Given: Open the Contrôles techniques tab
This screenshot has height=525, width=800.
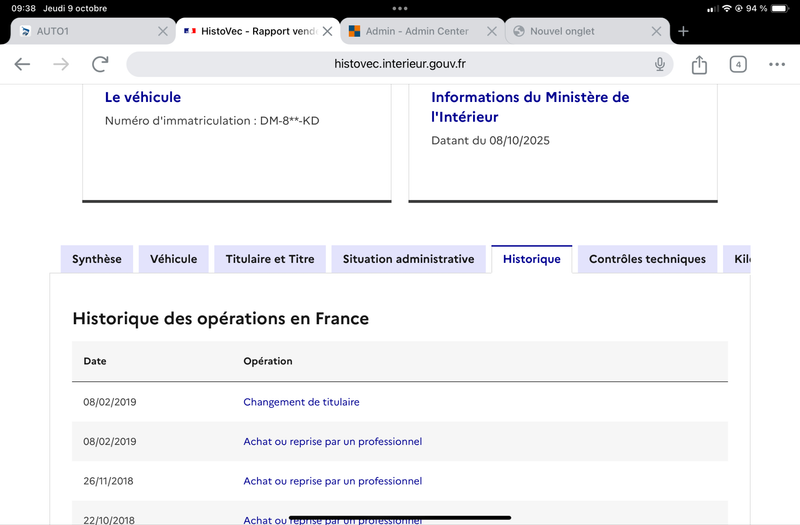Looking at the screenshot, I should pos(647,259).
